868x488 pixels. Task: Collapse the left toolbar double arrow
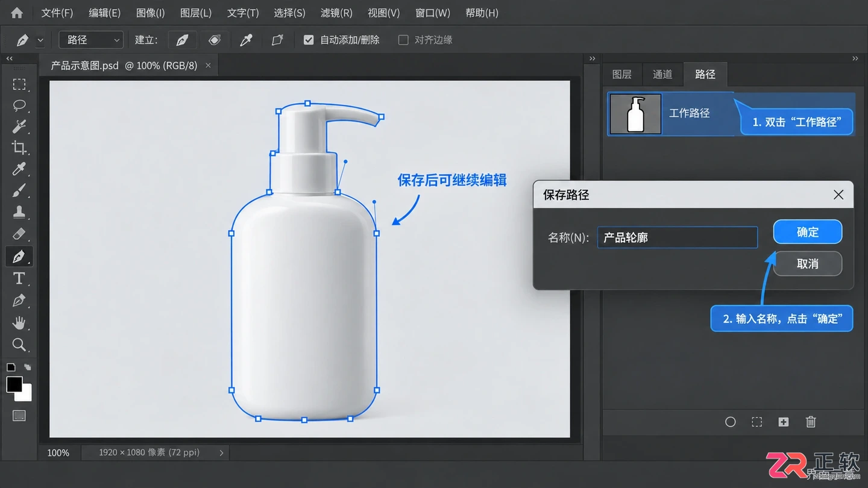[10, 58]
